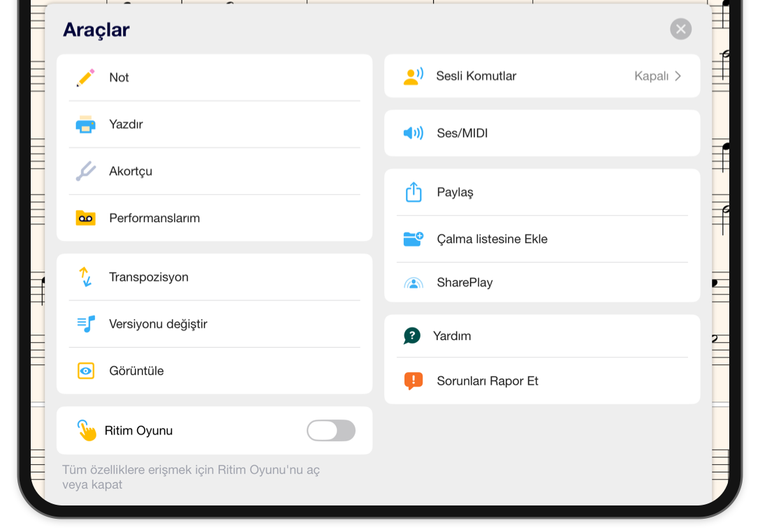Screen dimensions: 760x532
Task: Click the Transpozisyon arrows icon
Action: (86, 276)
